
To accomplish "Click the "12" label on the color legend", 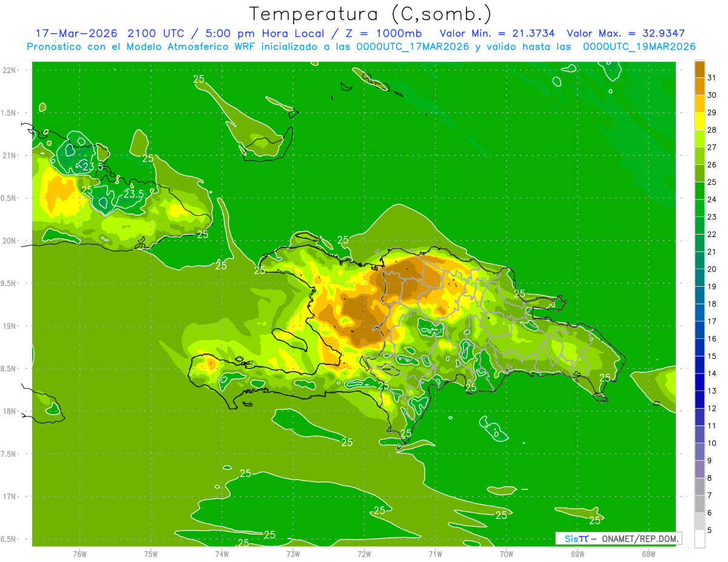I will pyautogui.click(x=712, y=409).
